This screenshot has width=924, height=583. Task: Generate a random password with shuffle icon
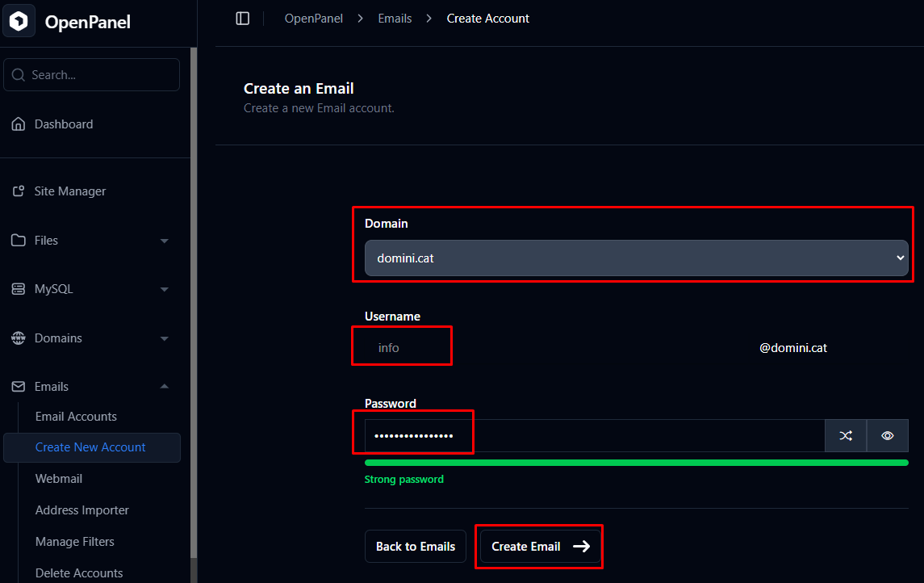tap(845, 436)
